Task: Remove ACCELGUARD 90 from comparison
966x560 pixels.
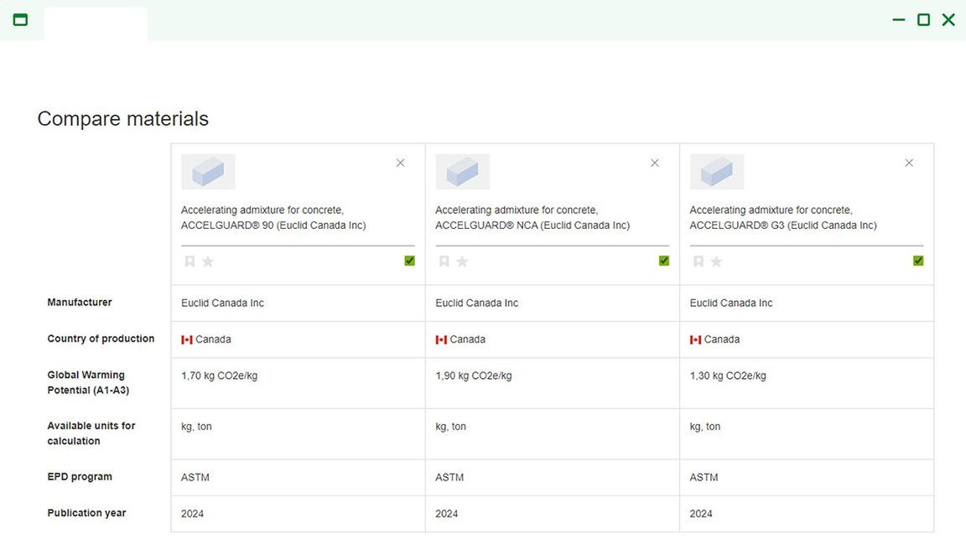Action: click(x=401, y=163)
